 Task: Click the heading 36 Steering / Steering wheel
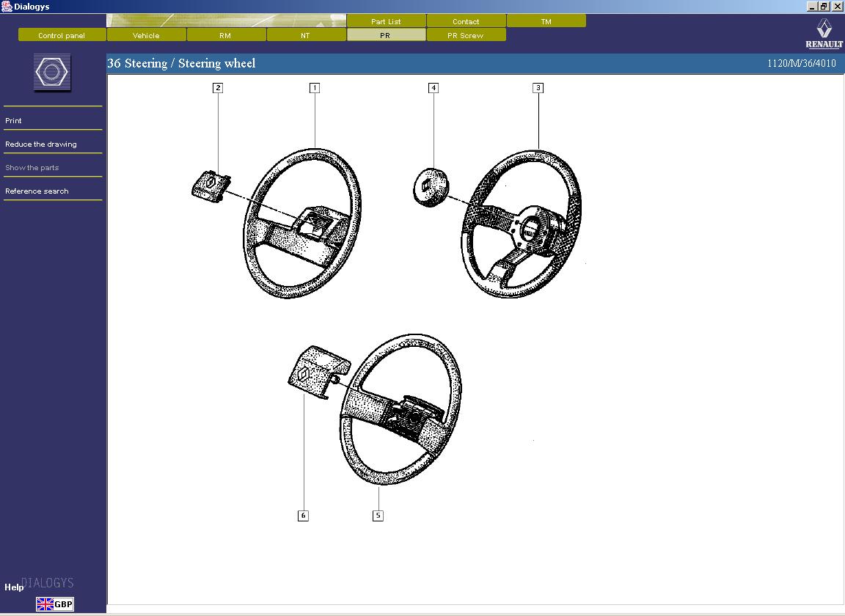pos(181,64)
